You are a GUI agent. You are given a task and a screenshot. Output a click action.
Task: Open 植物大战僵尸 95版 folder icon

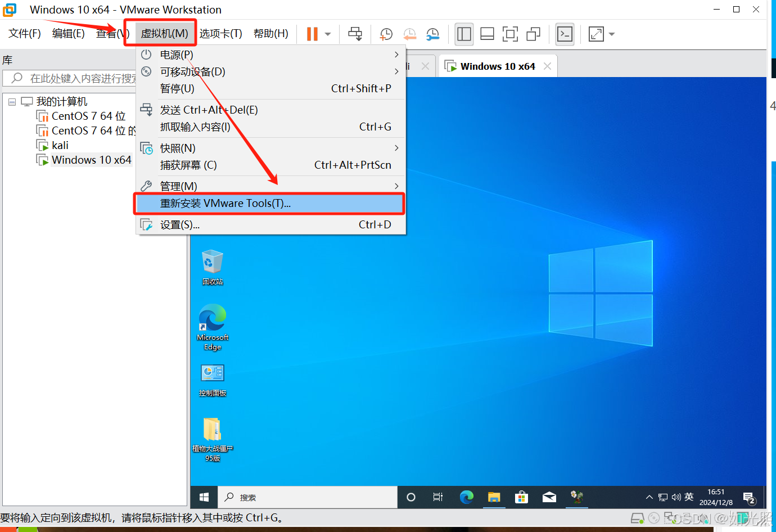(x=213, y=440)
